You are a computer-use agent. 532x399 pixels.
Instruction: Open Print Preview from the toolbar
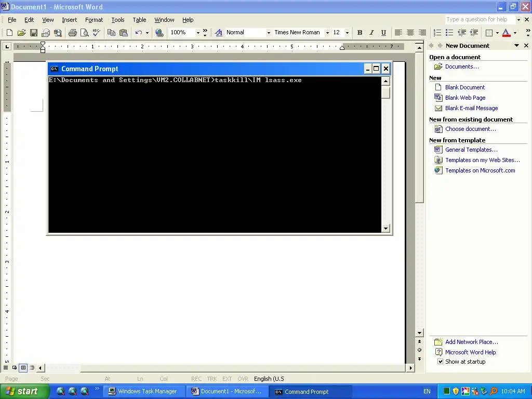pyautogui.click(x=85, y=33)
